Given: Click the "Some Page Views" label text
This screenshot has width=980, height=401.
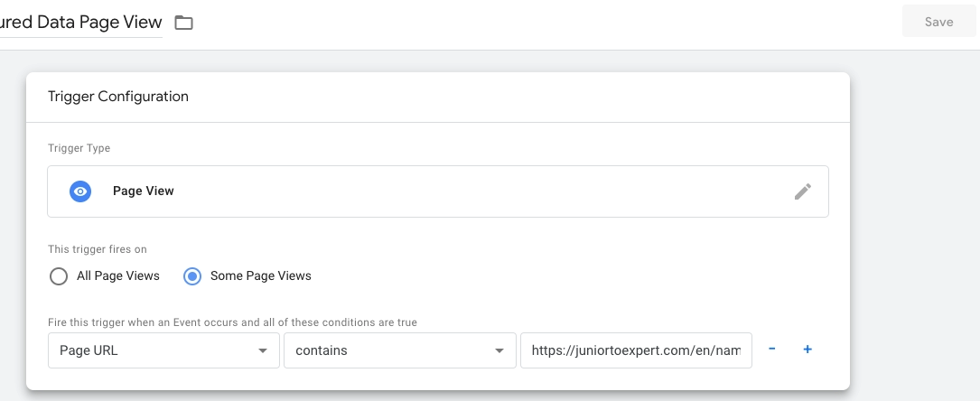Looking at the screenshot, I should click(x=260, y=276).
